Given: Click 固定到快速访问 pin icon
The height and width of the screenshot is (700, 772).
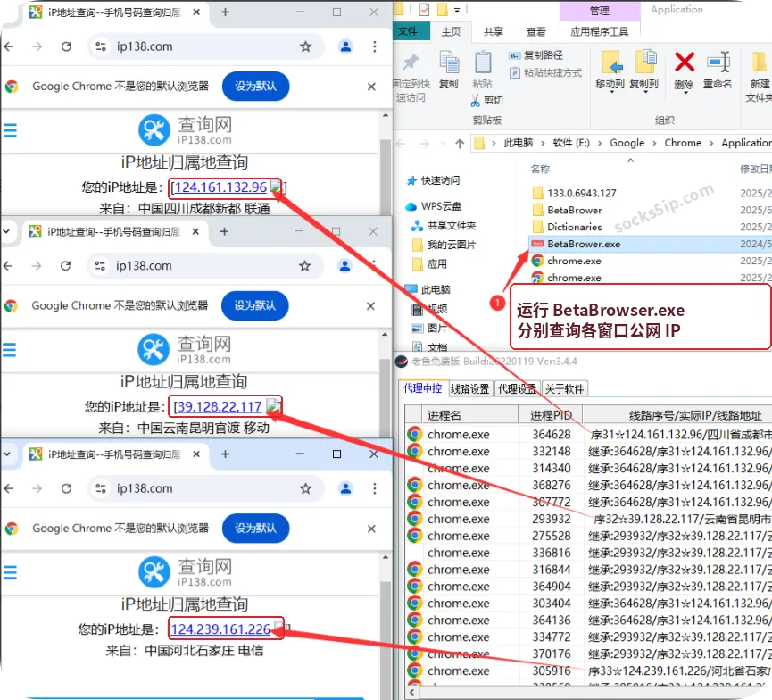Looking at the screenshot, I should [x=411, y=62].
